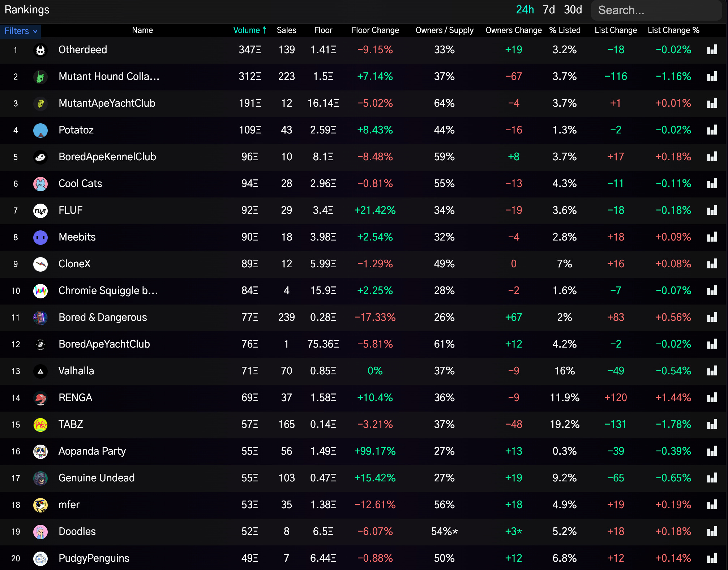
Task: Open chart icon for FLUF row
Action: point(712,210)
